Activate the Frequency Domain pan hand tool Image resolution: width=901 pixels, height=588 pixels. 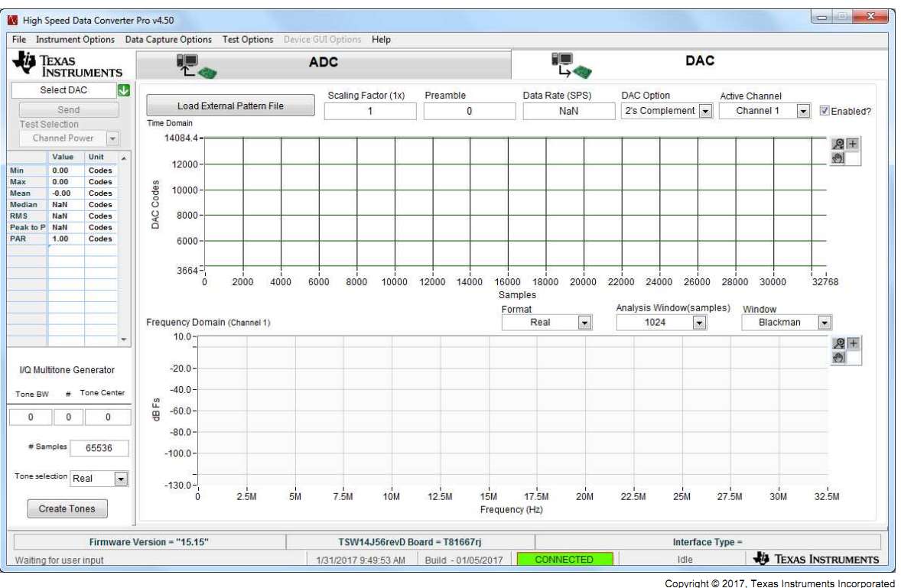(838, 358)
